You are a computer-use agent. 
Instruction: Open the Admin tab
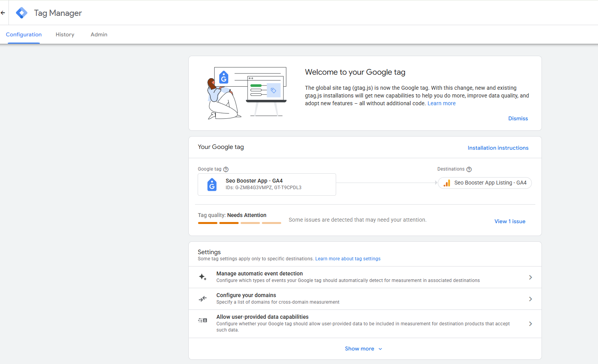coord(99,34)
